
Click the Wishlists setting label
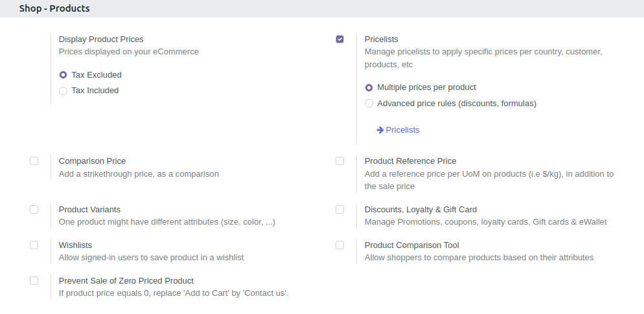(75, 245)
